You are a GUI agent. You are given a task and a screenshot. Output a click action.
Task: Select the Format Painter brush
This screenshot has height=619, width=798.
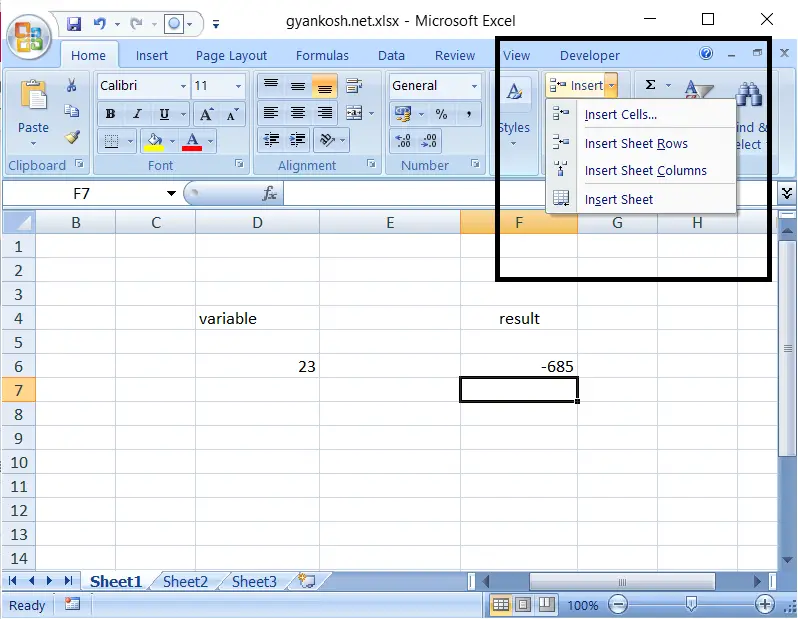tap(72, 137)
